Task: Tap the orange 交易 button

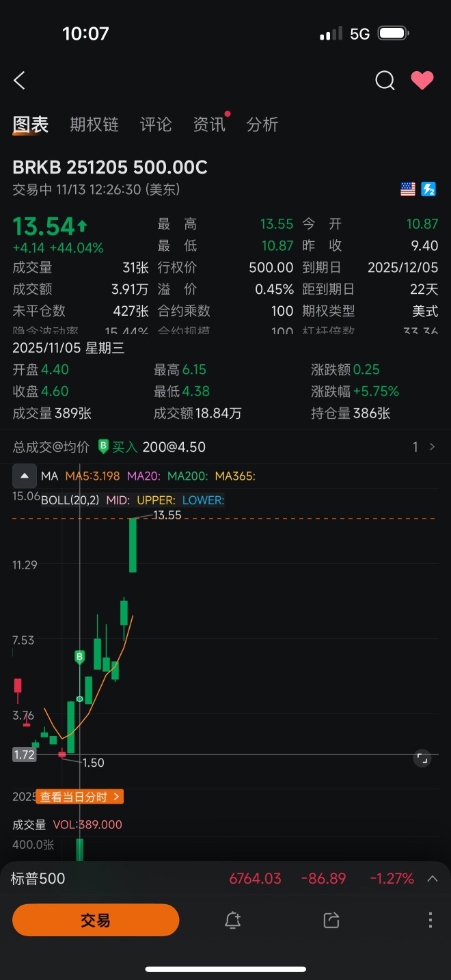Action: click(96, 921)
